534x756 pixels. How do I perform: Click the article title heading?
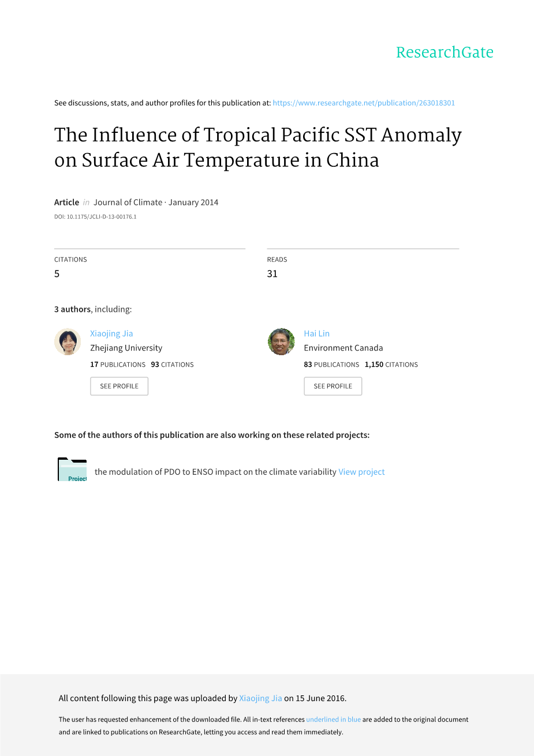258,147
